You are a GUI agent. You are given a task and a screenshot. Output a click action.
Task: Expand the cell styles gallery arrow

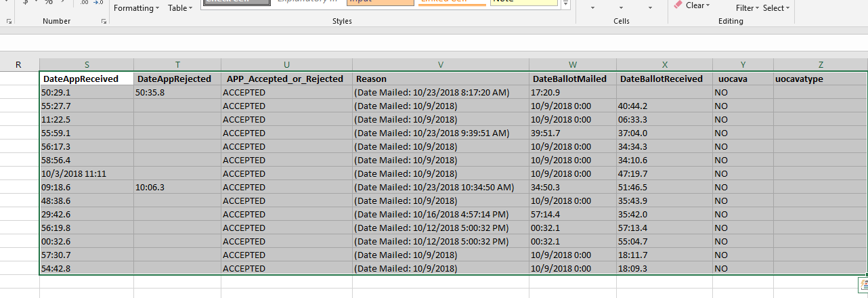[563, 3]
